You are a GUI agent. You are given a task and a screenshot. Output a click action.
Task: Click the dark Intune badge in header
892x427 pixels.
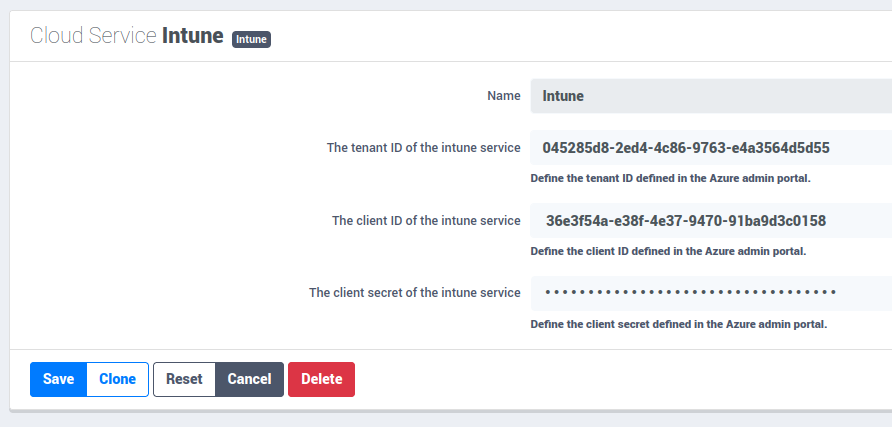pos(252,39)
